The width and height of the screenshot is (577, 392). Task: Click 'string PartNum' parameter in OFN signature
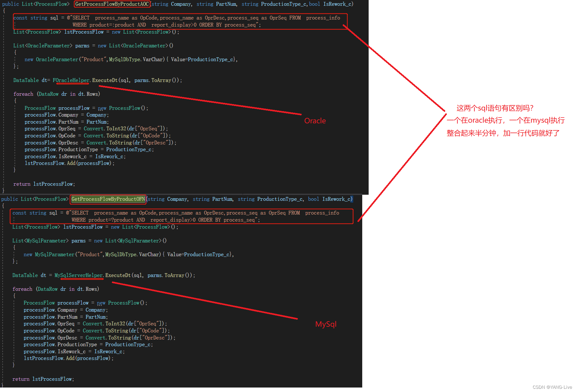click(x=213, y=199)
